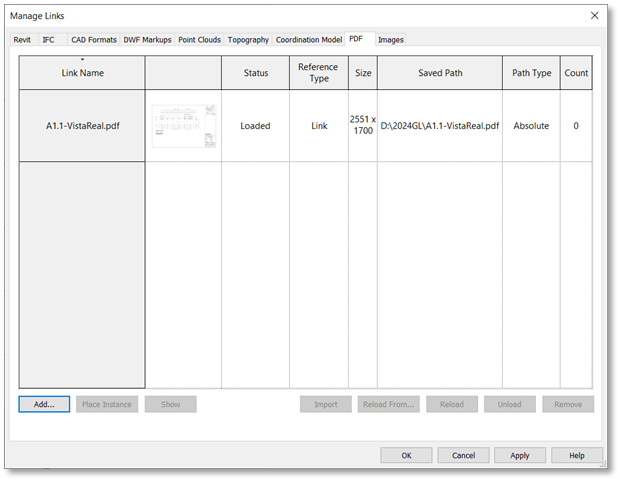Open the Point Clouds tab
620x481 pixels.
(200, 40)
